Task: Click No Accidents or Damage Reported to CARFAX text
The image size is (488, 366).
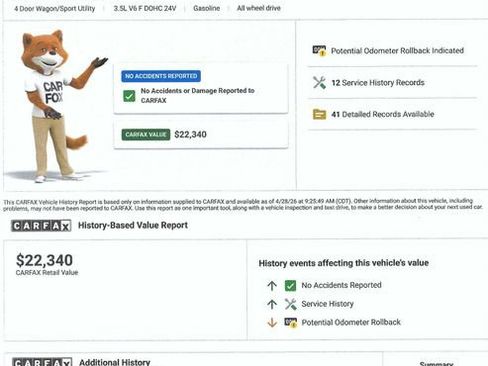Action: click(x=197, y=95)
